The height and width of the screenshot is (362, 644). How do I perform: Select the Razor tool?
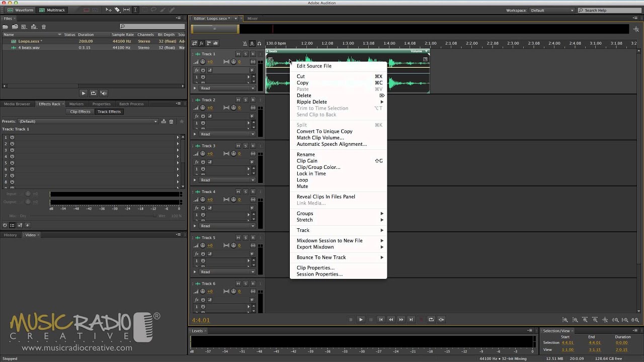(x=117, y=10)
